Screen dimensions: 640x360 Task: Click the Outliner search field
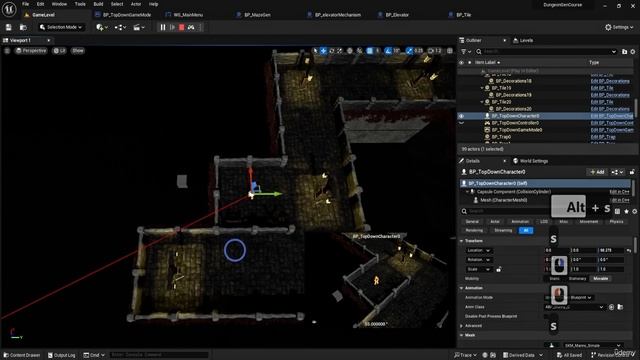(x=546, y=52)
